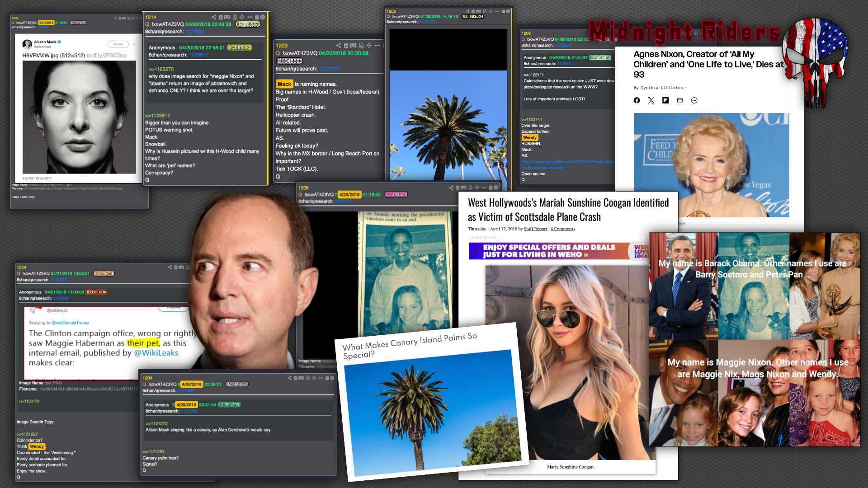
Task: Open post link 1123696
Action: coord(195,32)
